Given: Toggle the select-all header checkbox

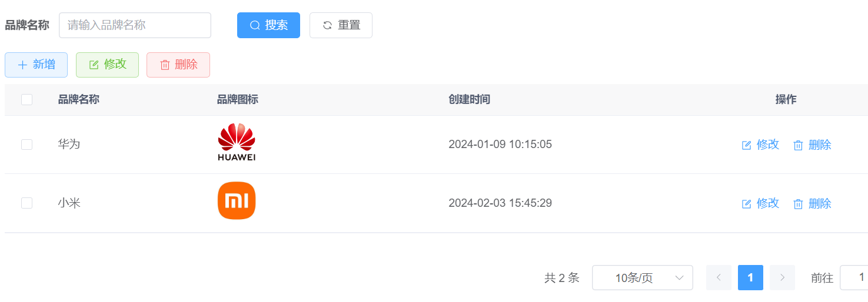Looking at the screenshot, I should (26, 99).
